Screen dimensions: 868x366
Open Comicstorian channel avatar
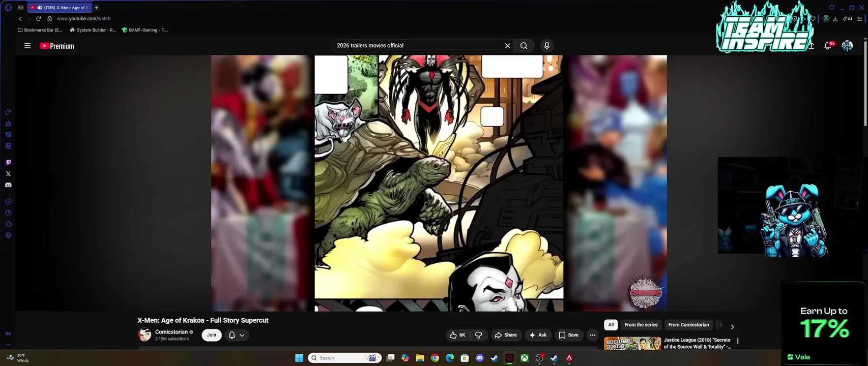click(x=144, y=335)
